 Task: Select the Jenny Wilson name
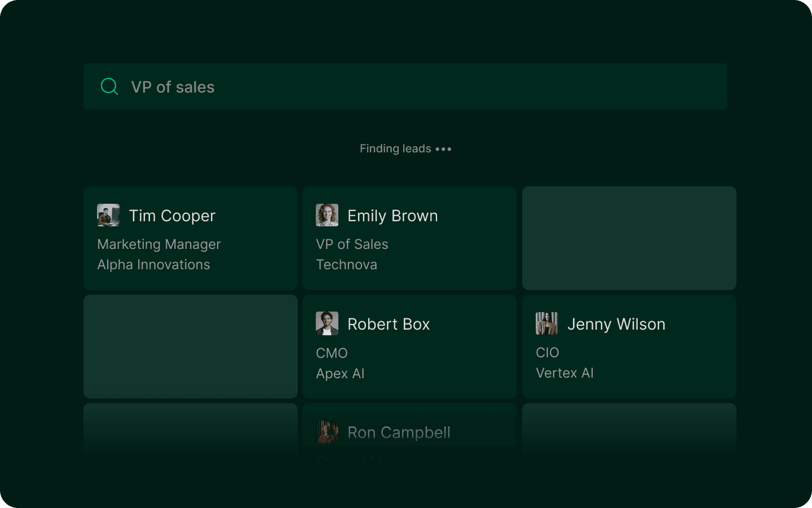click(616, 324)
